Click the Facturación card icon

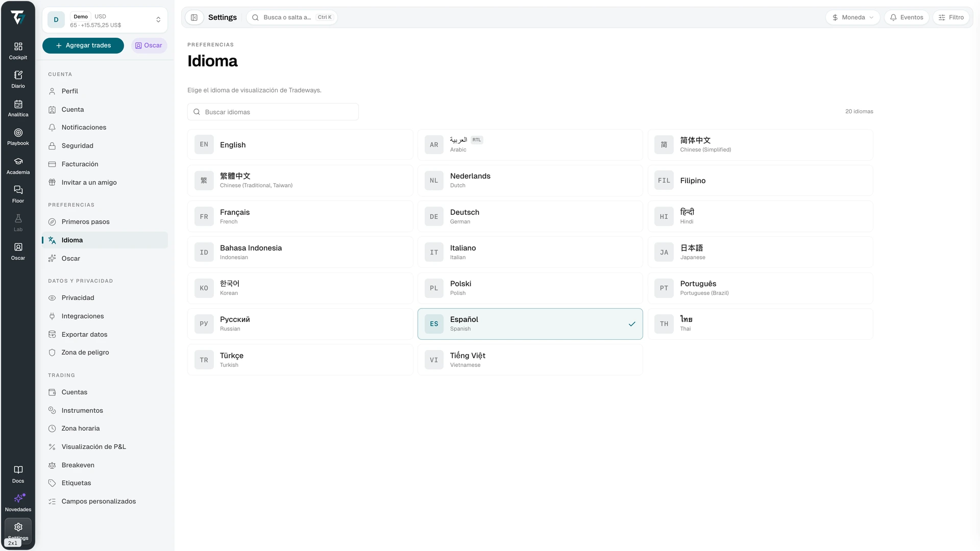coord(52,164)
